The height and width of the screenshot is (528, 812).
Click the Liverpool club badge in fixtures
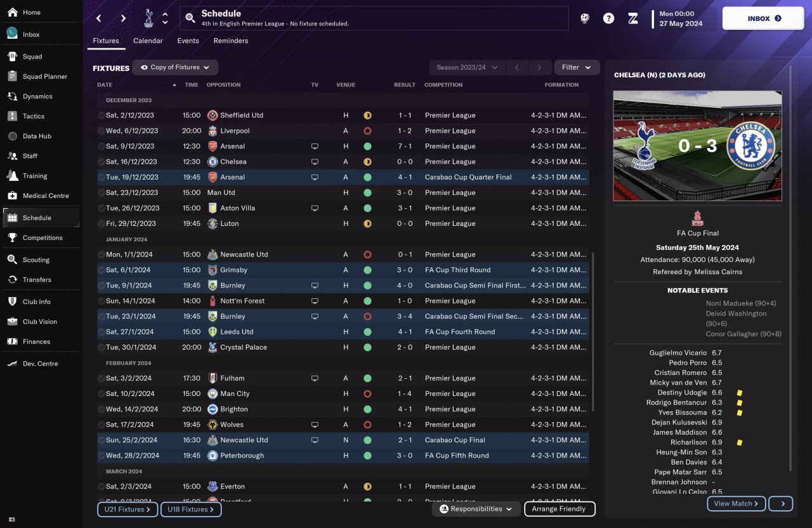[213, 131]
